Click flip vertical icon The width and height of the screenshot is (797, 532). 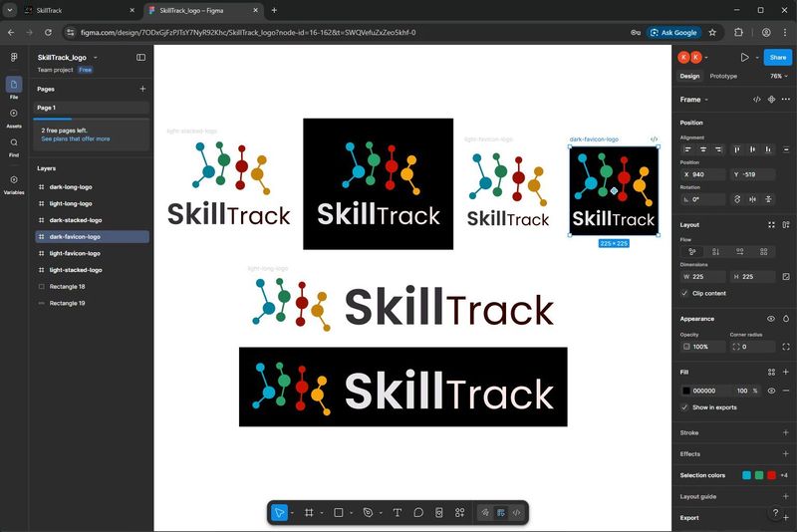coord(768,199)
